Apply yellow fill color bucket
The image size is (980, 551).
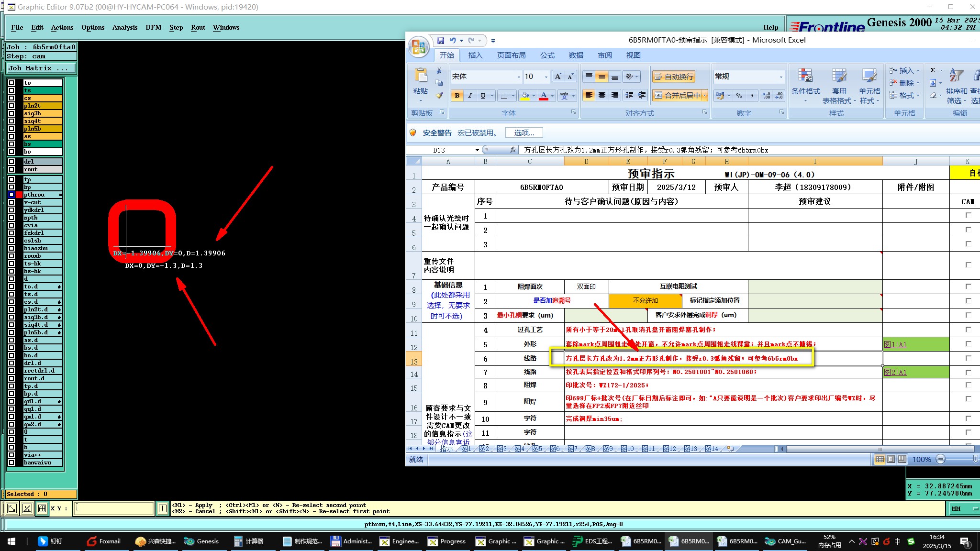[525, 96]
